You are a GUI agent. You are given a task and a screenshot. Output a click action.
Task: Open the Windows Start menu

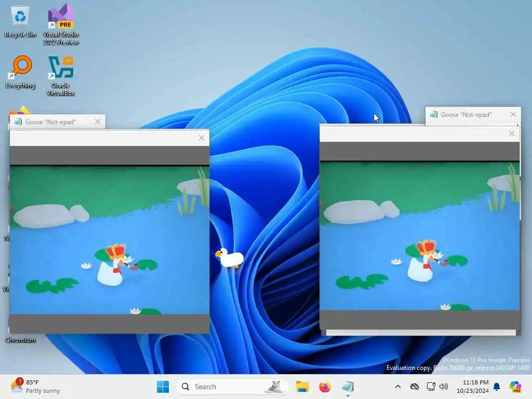click(163, 387)
